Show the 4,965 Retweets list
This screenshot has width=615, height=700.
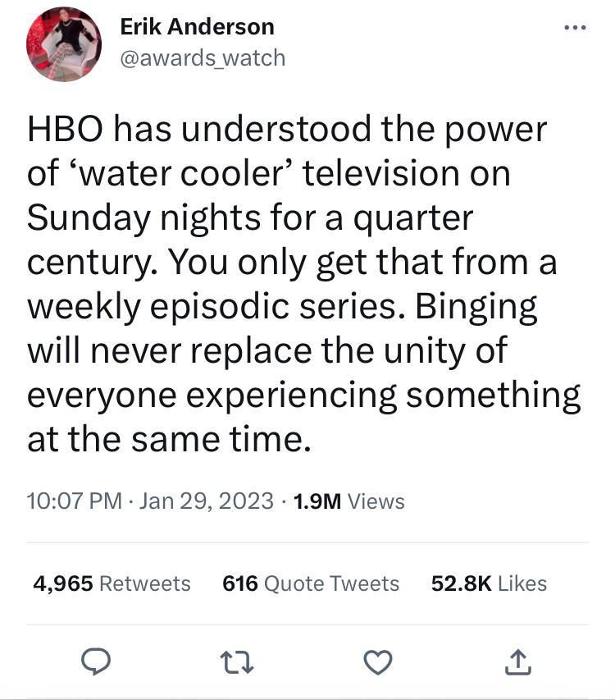pos(112,583)
